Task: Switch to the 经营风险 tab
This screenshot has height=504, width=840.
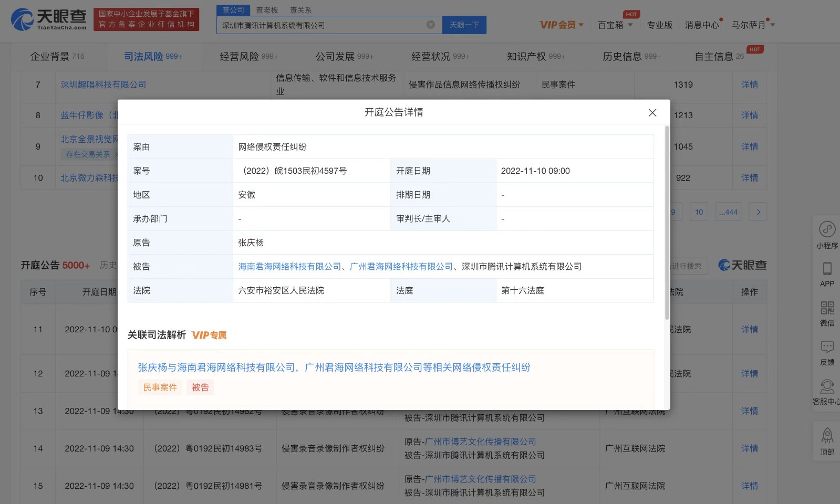Action: (248, 56)
